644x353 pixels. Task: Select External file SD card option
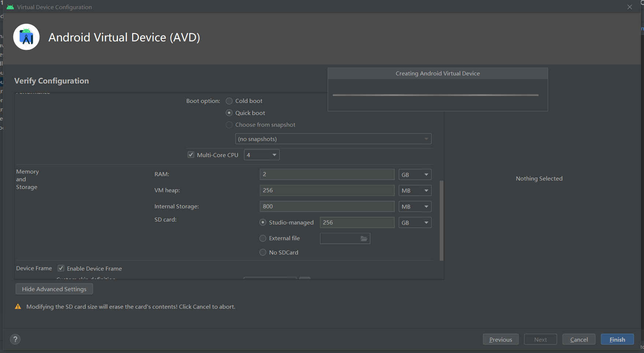click(263, 238)
